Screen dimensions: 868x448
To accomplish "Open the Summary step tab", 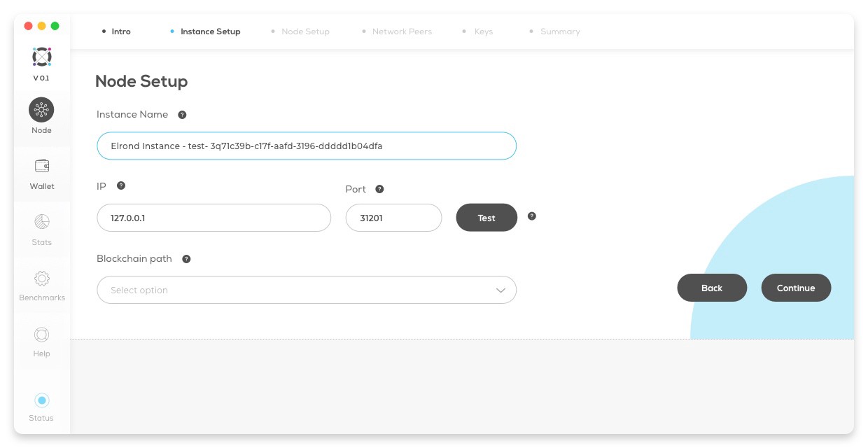I will click(559, 31).
